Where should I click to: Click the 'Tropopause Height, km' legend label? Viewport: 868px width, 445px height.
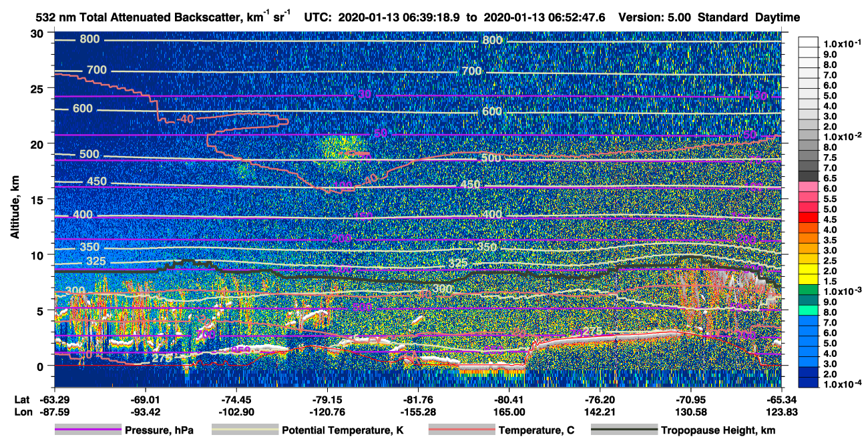click(x=718, y=430)
